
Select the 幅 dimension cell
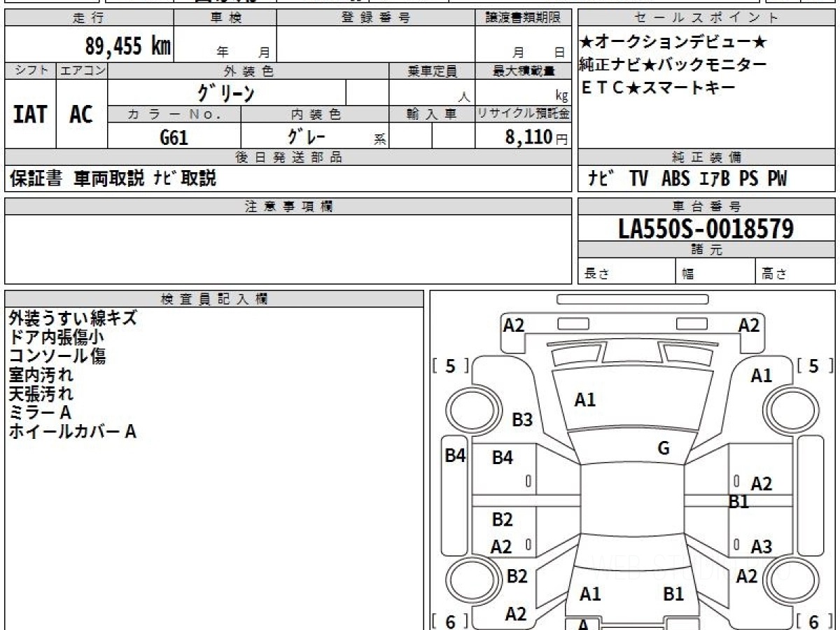[715, 272]
